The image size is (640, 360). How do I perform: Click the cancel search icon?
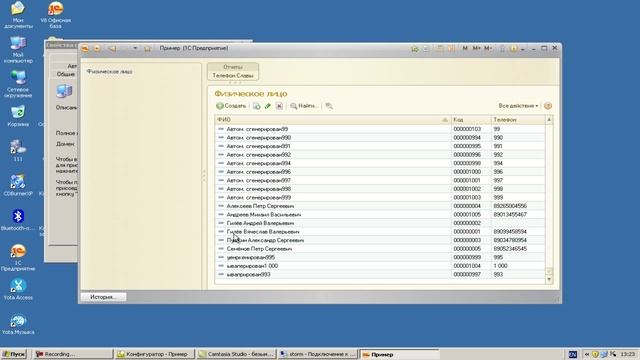click(329, 106)
